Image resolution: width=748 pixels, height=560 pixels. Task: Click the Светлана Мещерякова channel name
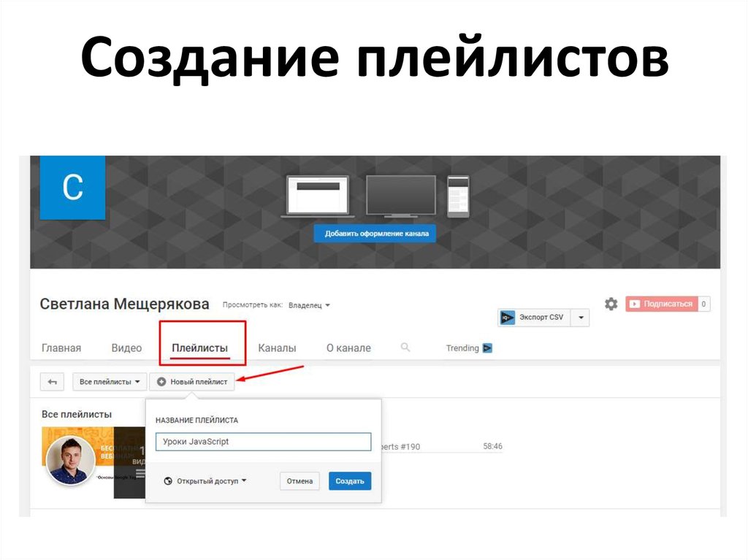pos(124,304)
